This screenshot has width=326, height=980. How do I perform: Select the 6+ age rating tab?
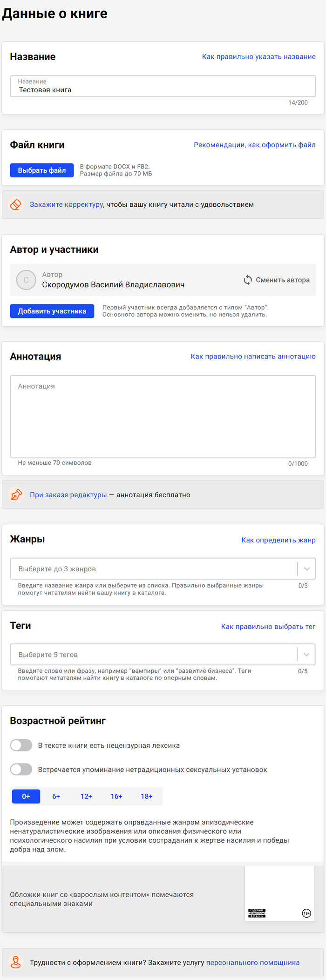point(56,796)
